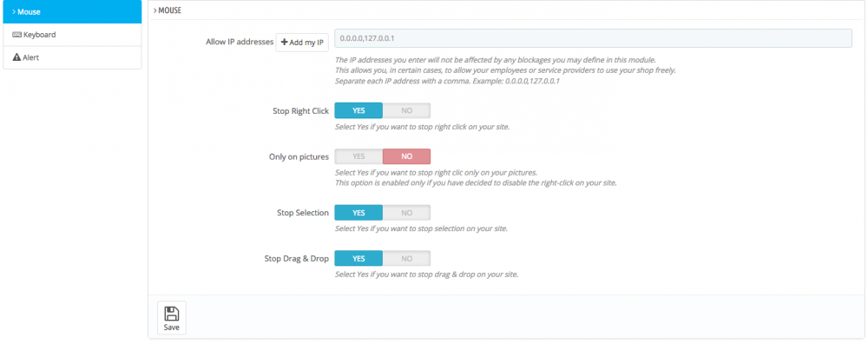
Task: Set Stop Drag & Drop to YES
Action: [x=358, y=258]
